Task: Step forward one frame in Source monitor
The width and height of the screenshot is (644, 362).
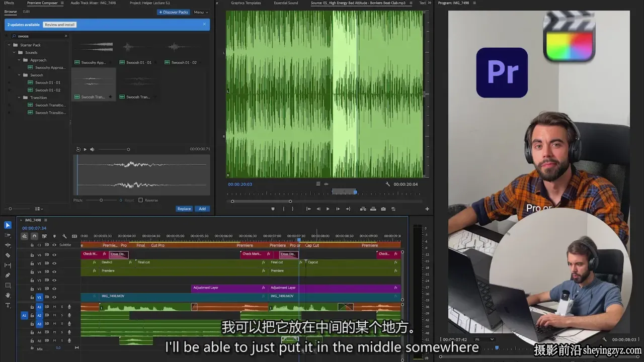Action: [x=338, y=209]
